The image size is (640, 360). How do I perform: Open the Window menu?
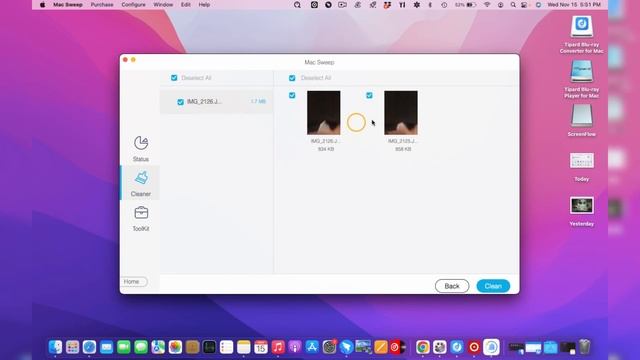[163, 5]
